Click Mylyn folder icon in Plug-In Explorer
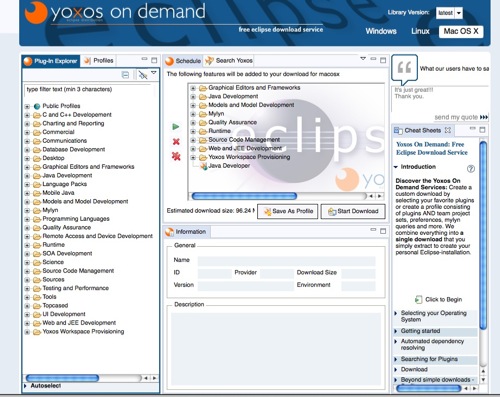The width and height of the screenshot is (500, 397). [x=37, y=210]
